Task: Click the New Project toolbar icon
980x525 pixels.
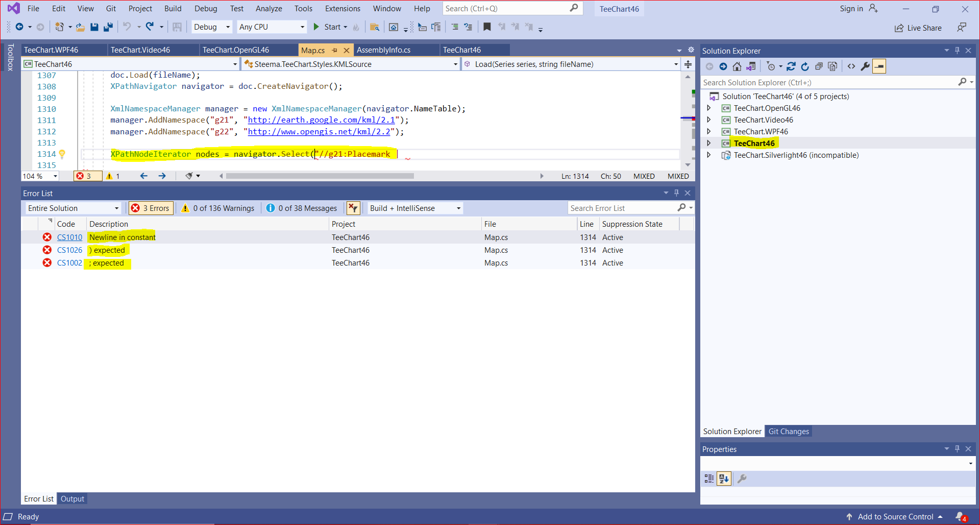Action: 60,27
